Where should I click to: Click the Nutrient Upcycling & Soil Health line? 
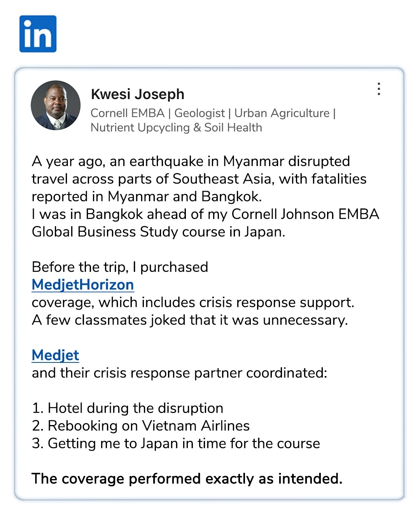click(x=177, y=128)
